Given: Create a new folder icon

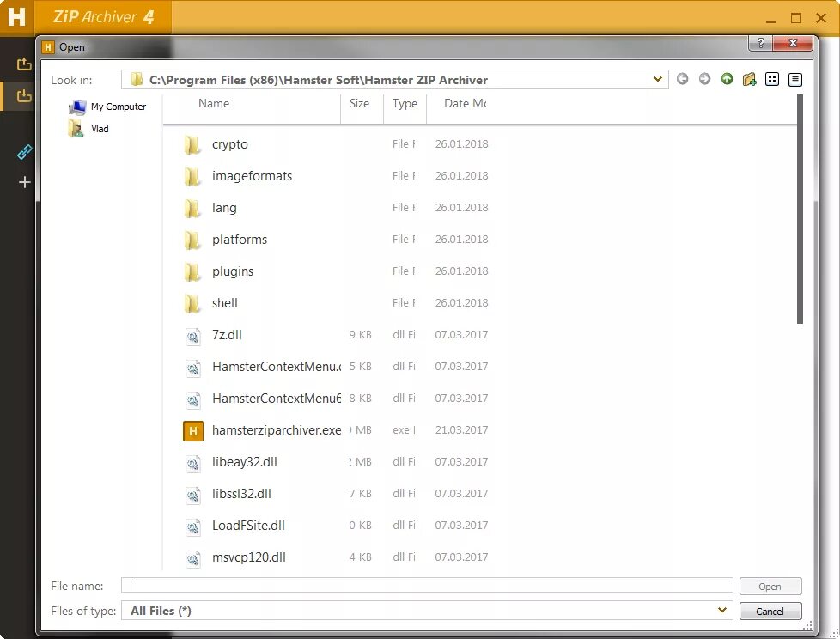Looking at the screenshot, I should click(750, 79).
